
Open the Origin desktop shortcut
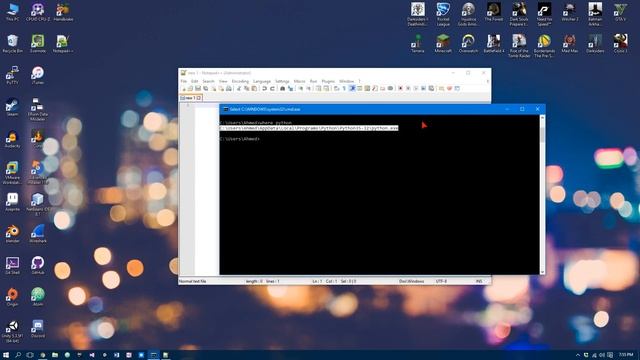pos(12,297)
